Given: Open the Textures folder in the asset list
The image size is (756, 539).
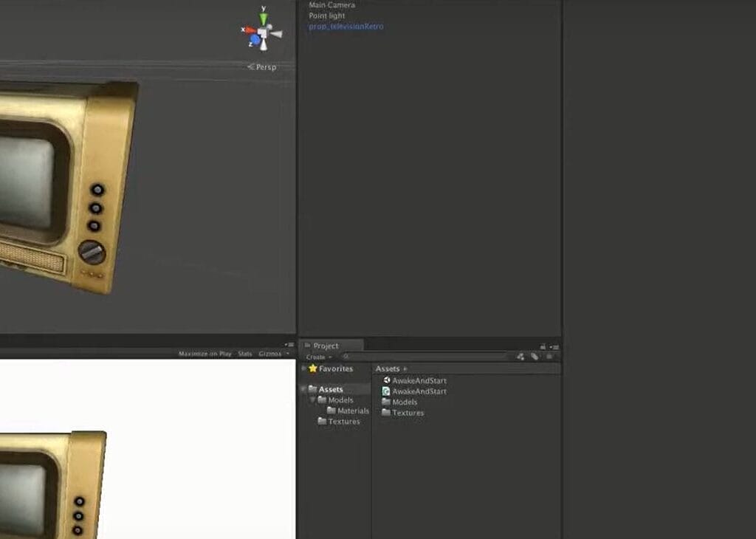Looking at the screenshot, I should (x=403, y=413).
